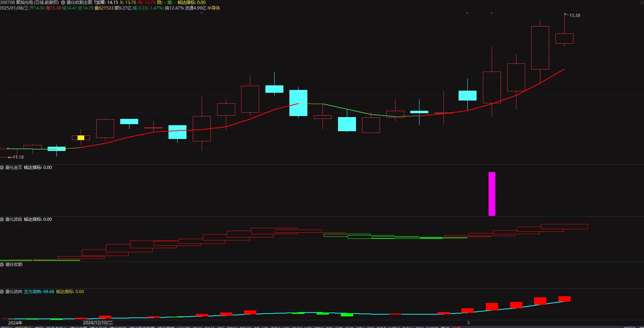
Task: Click the 11.18 low price label
Action: [18, 157]
